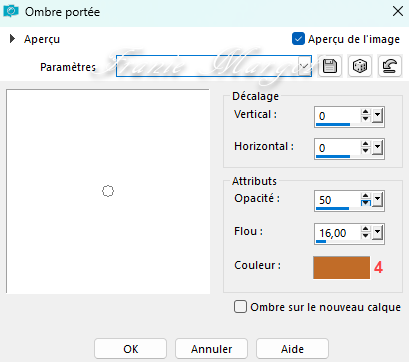Open the Vertical value slider popup button

pyautogui.click(x=377, y=116)
